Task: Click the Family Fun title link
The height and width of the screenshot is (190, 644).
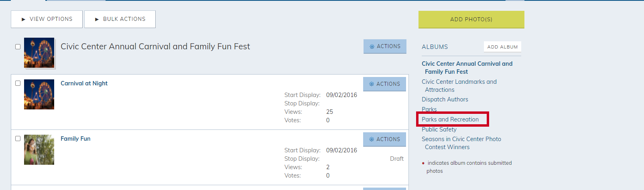Action: click(x=75, y=139)
